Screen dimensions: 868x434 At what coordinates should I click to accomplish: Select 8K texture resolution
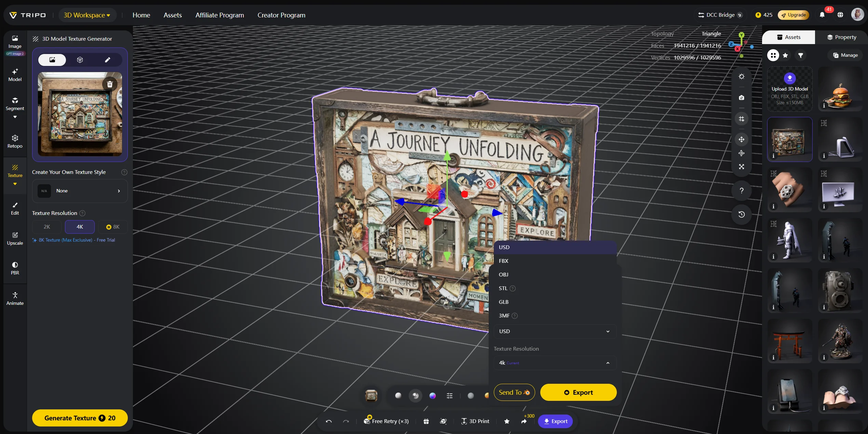click(113, 227)
